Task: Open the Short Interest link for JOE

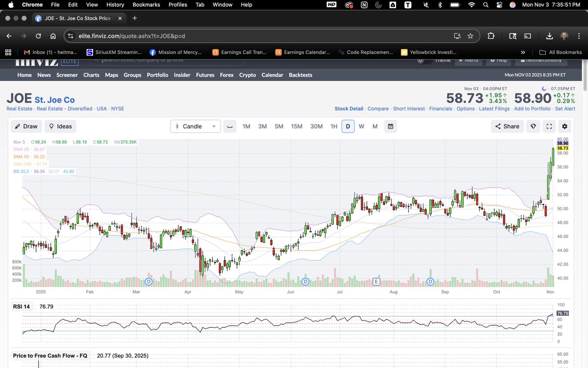Action: tap(409, 108)
